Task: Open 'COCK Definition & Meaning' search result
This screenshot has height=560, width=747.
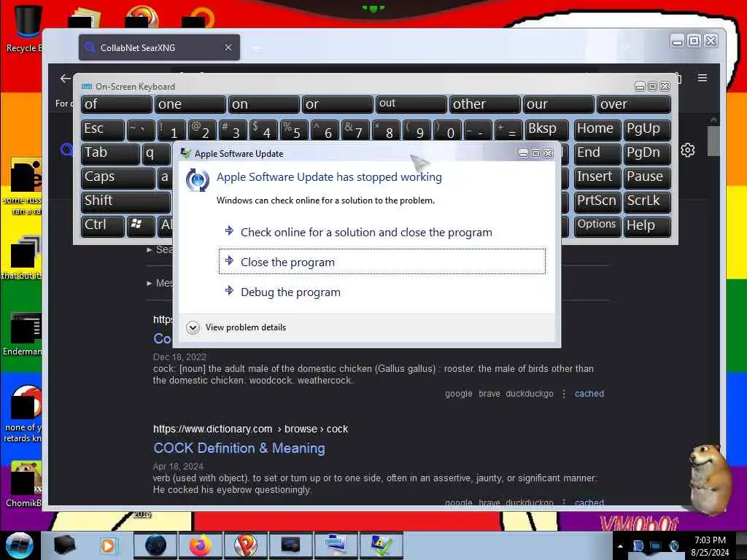Action: click(x=239, y=448)
